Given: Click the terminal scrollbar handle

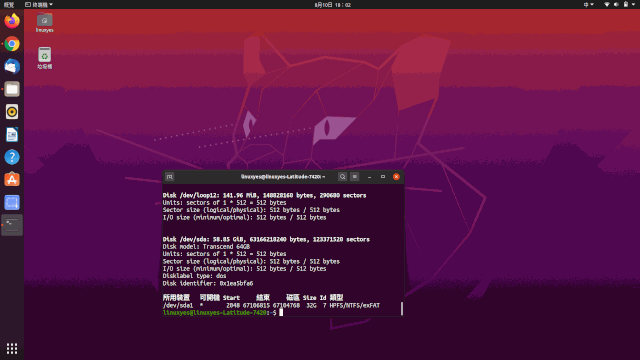Looking at the screenshot, I should click(402, 309).
